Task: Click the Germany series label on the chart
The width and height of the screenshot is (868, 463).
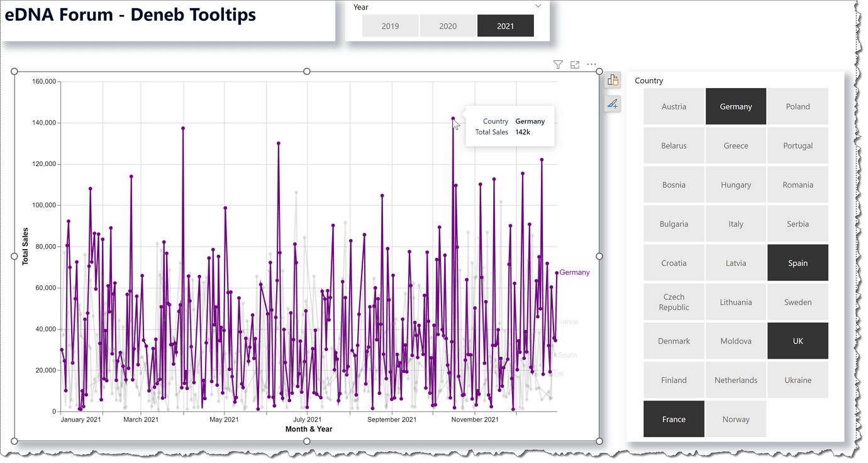Action: point(574,272)
